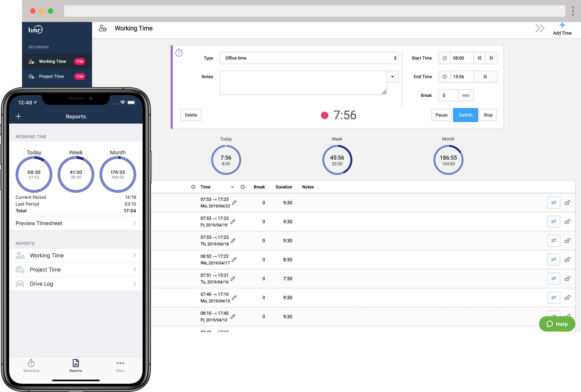Expand panel with double chevron icon

click(x=540, y=28)
